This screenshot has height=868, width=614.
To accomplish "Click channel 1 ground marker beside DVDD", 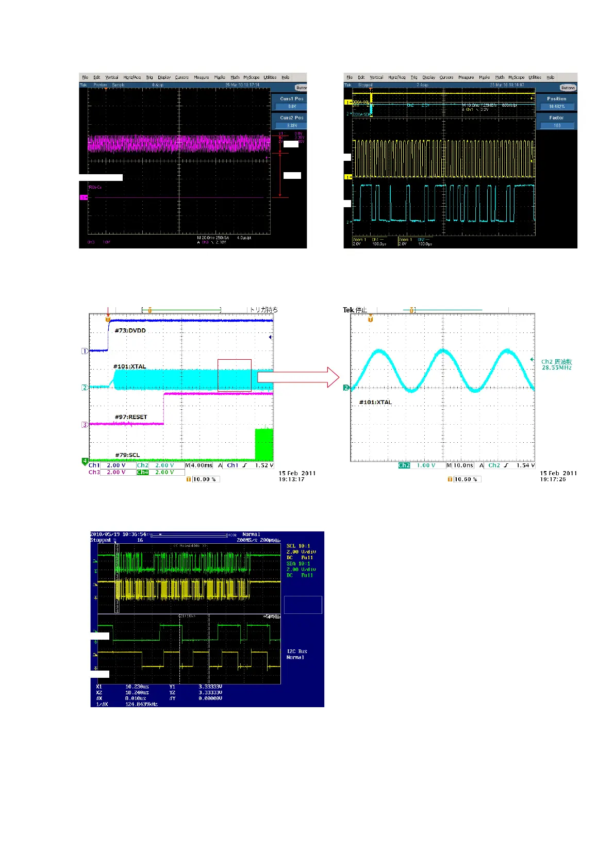I will click(85, 351).
